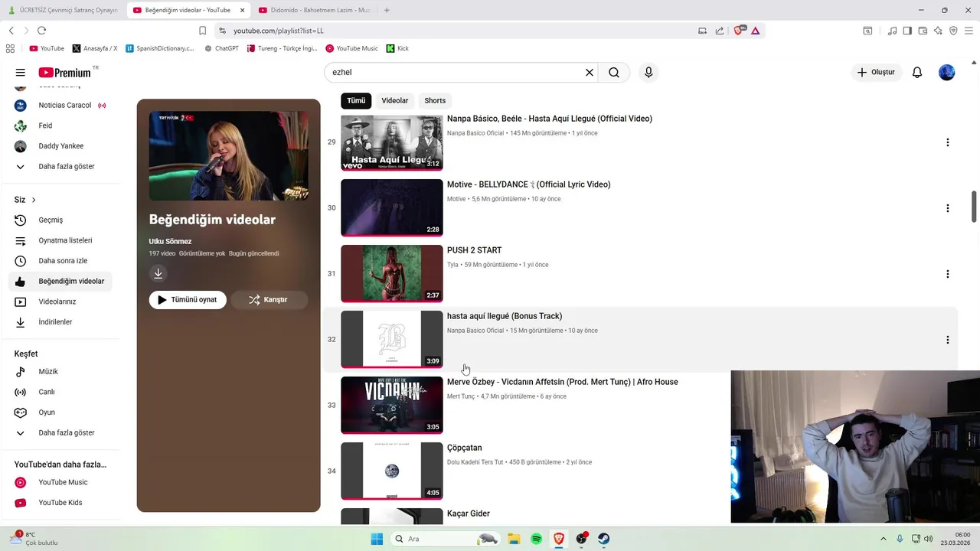Open 'Oynatma listeleri' in sidebar
Viewport: 980px width, 551px height.
60,240
